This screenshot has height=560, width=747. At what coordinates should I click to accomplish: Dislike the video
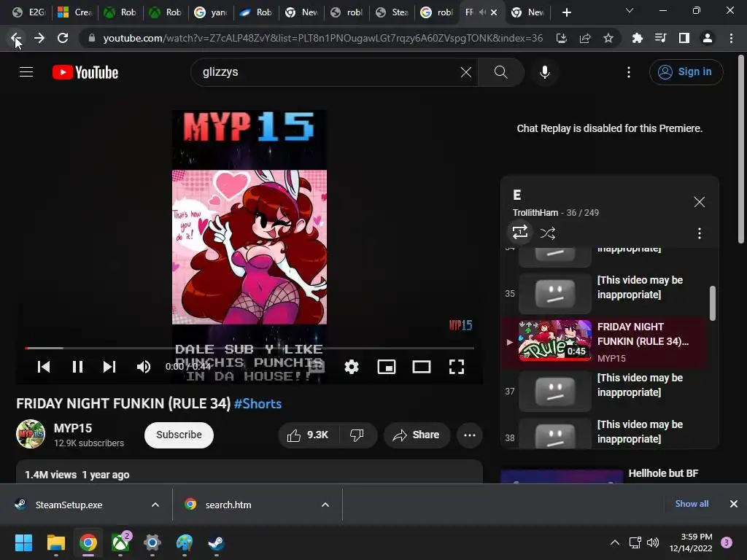[x=357, y=435]
